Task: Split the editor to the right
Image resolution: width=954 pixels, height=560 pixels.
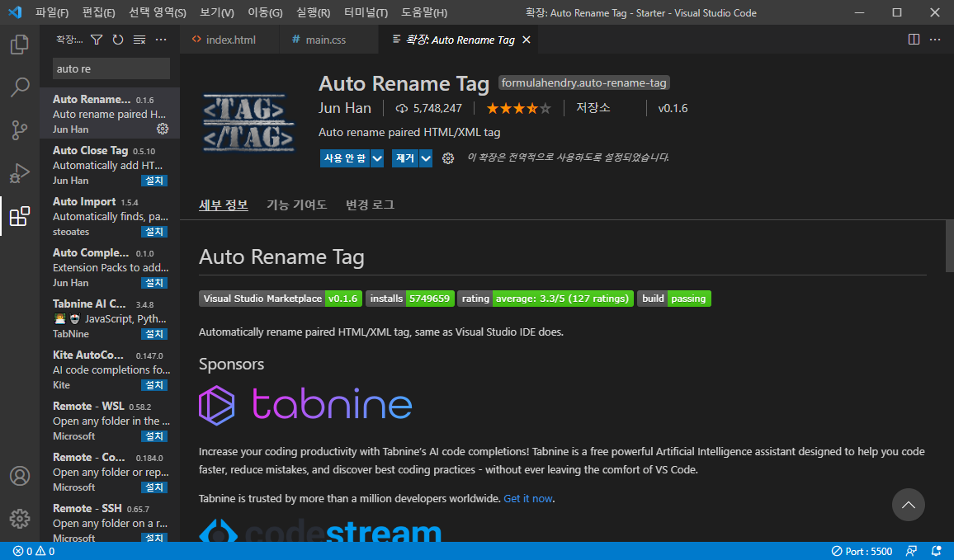Action: tap(914, 40)
